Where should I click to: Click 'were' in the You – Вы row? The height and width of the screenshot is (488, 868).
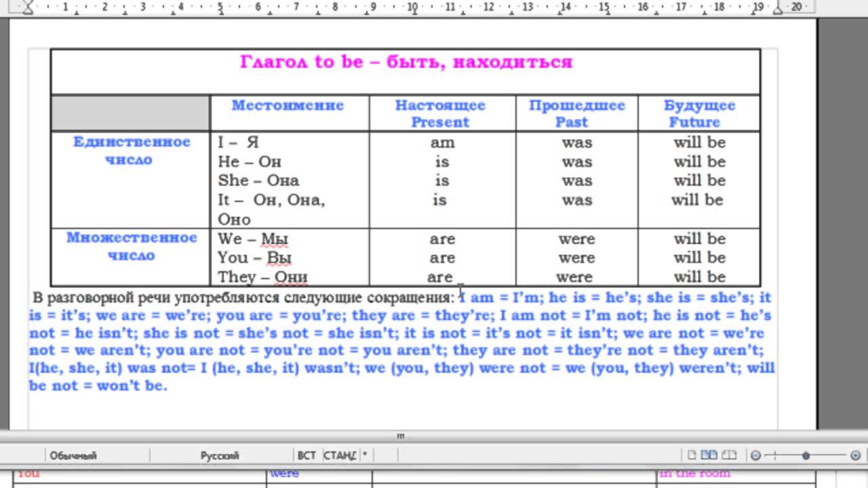coord(577,258)
